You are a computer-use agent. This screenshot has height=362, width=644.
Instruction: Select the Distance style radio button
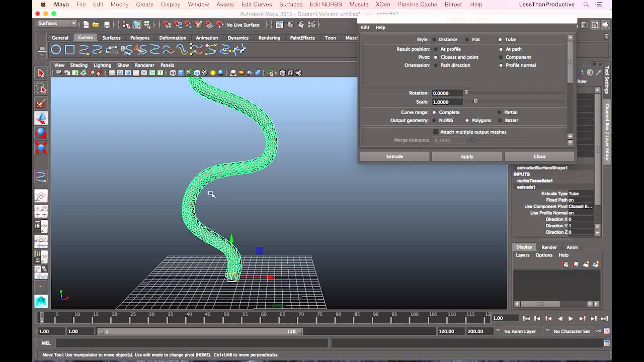(434, 40)
